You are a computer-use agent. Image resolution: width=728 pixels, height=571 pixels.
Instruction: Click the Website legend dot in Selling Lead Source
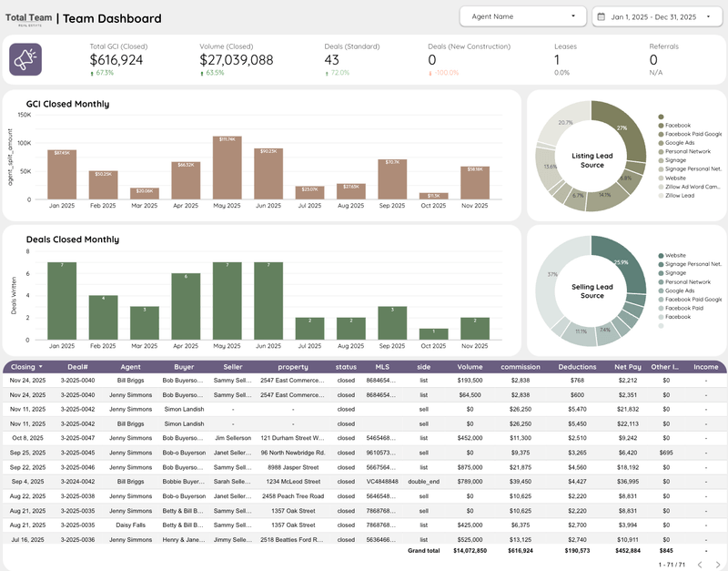pyautogui.click(x=659, y=256)
